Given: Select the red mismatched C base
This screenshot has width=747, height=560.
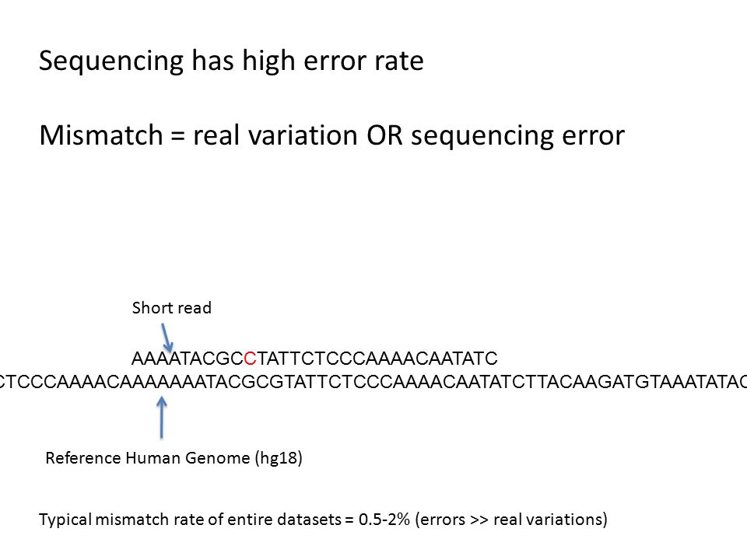Looking at the screenshot, I should [x=250, y=358].
